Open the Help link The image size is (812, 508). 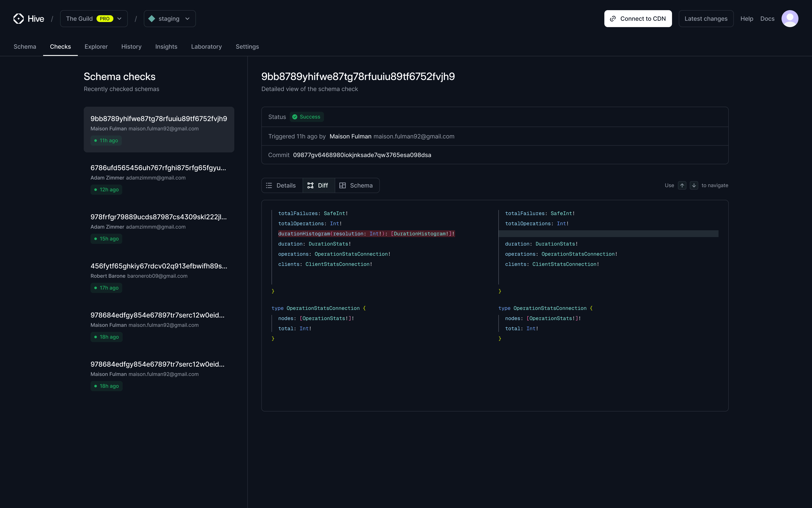[747, 19]
